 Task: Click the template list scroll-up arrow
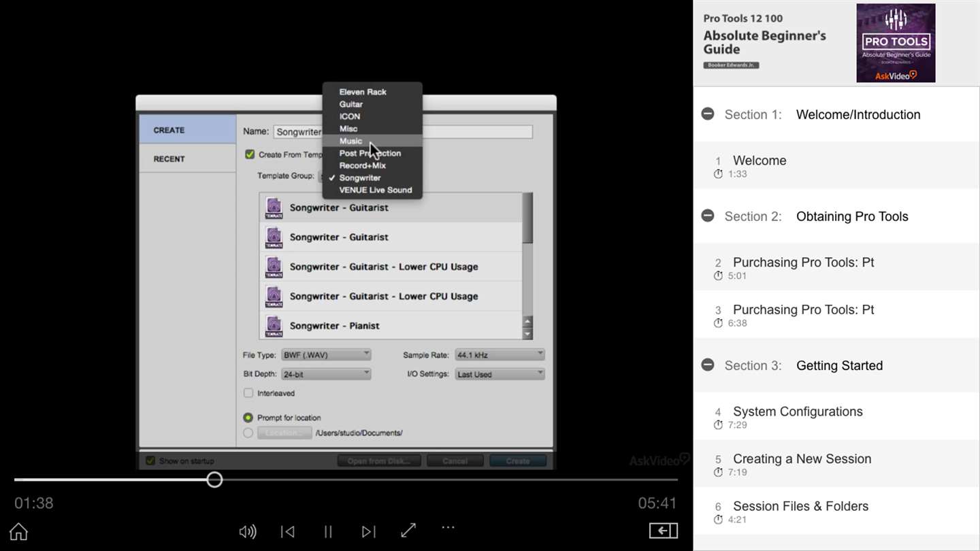click(527, 322)
